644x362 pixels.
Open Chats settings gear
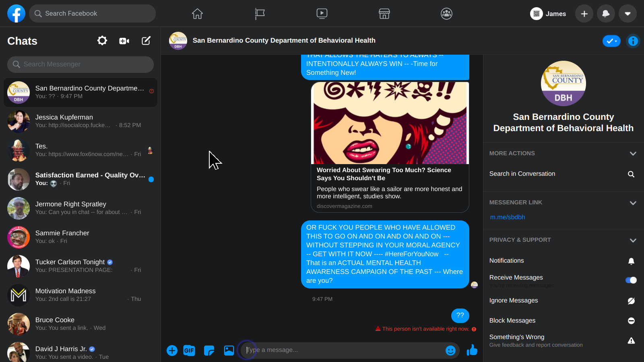tap(102, 41)
